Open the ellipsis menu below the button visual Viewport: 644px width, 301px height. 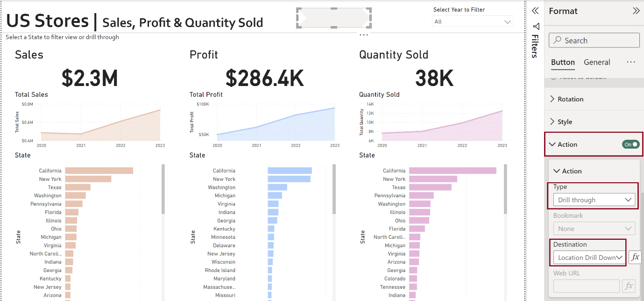364,35
